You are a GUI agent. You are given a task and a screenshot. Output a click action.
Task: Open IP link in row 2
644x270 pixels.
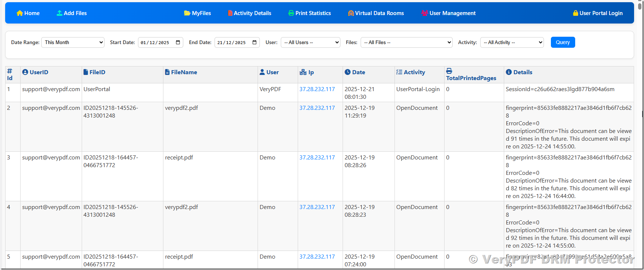317,108
